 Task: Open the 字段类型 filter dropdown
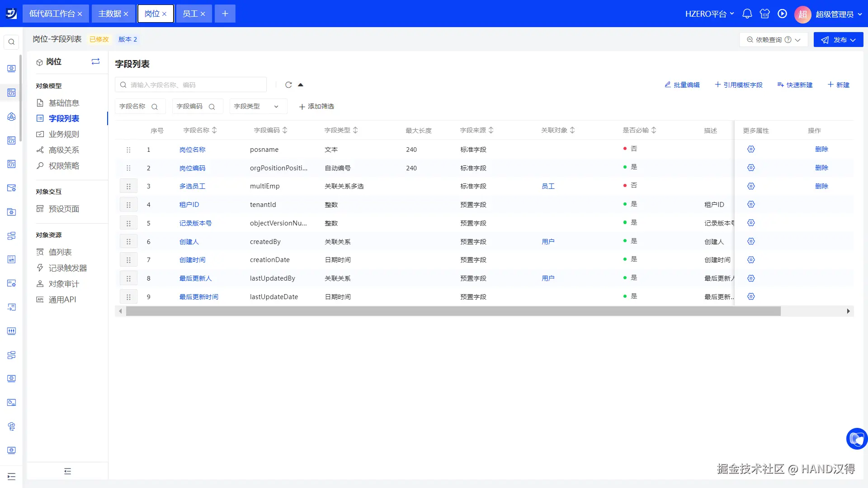(x=258, y=106)
